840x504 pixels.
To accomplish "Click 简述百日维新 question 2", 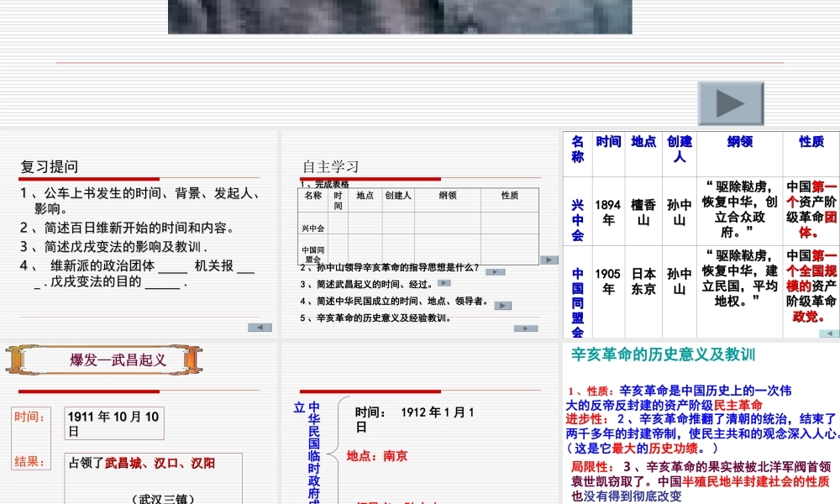I will point(128,228).
